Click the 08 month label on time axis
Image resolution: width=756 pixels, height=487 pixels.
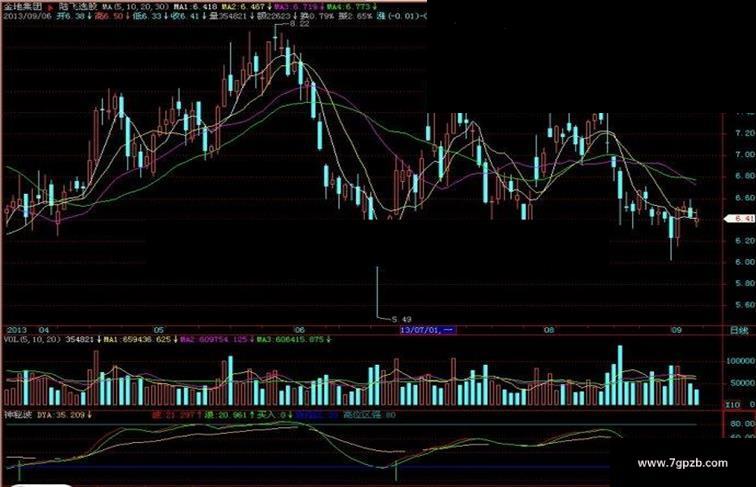549,330
